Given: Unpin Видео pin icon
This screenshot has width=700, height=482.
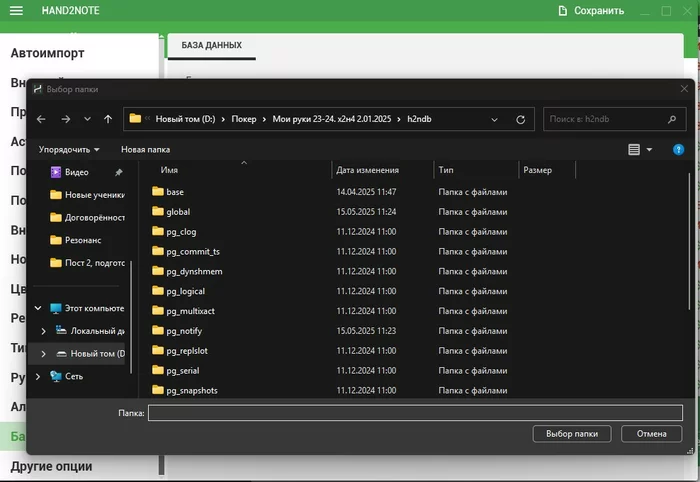Looking at the screenshot, I should point(119,172).
